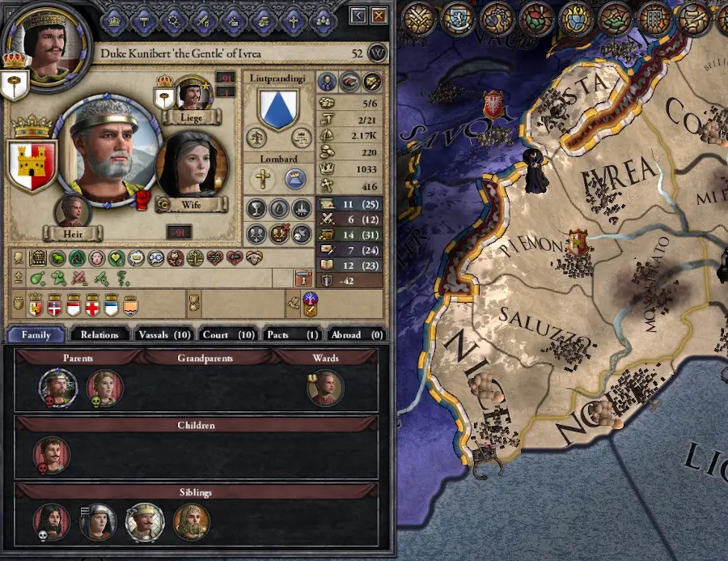Open the Wikipedia W button
This screenshot has width=728, height=561.
(x=377, y=53)
